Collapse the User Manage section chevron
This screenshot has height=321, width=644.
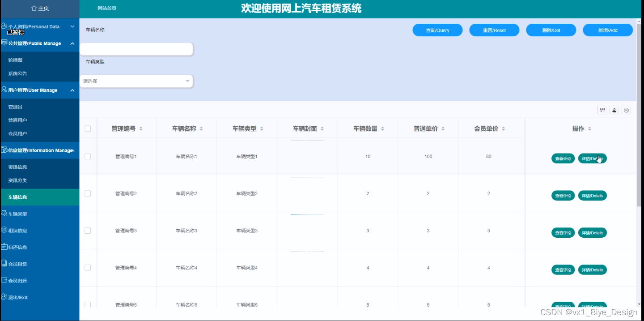click(x=72, y=90)
